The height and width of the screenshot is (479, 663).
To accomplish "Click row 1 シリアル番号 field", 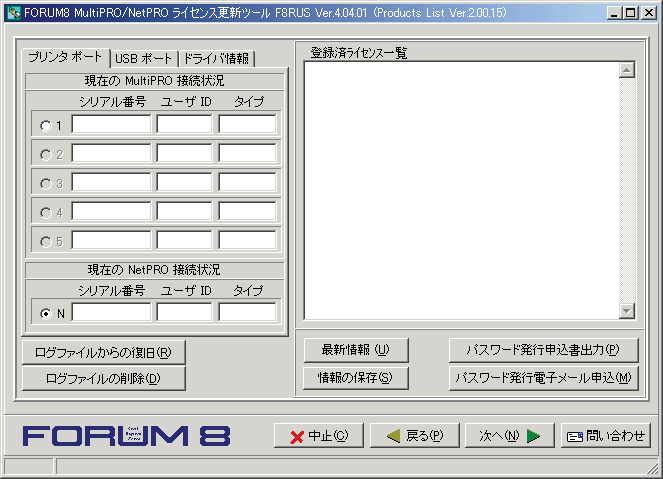I will click(111, 124).
